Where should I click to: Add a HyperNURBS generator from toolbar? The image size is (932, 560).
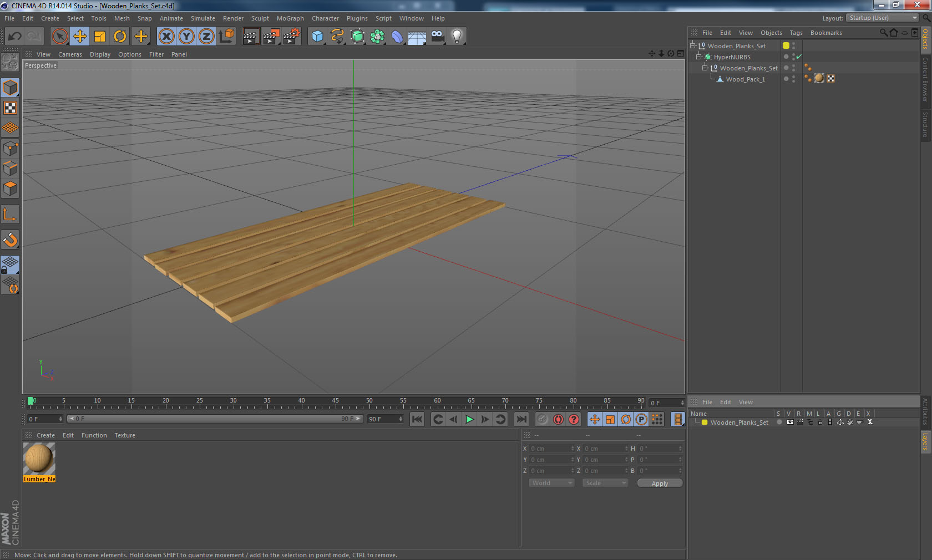(357, 37)
